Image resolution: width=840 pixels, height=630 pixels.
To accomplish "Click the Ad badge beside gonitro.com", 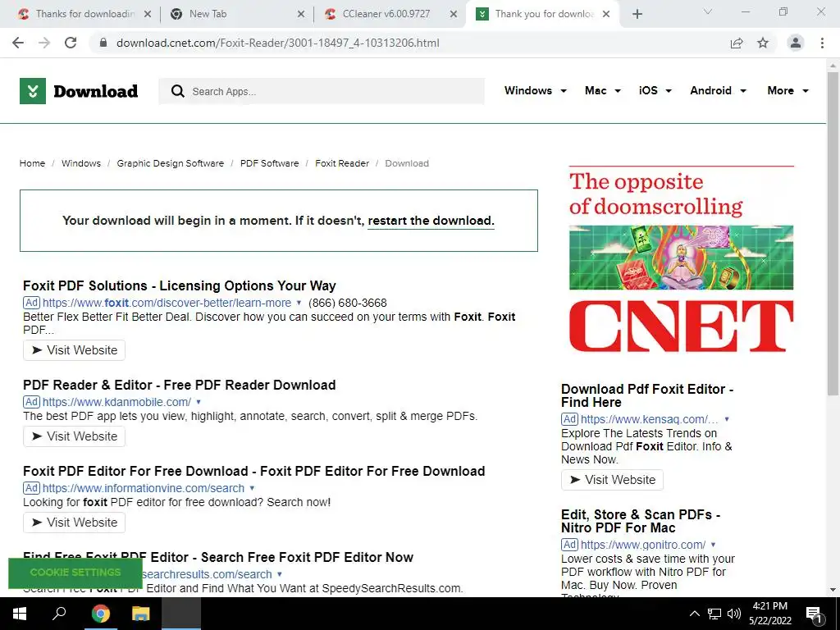I will [569, 545].
